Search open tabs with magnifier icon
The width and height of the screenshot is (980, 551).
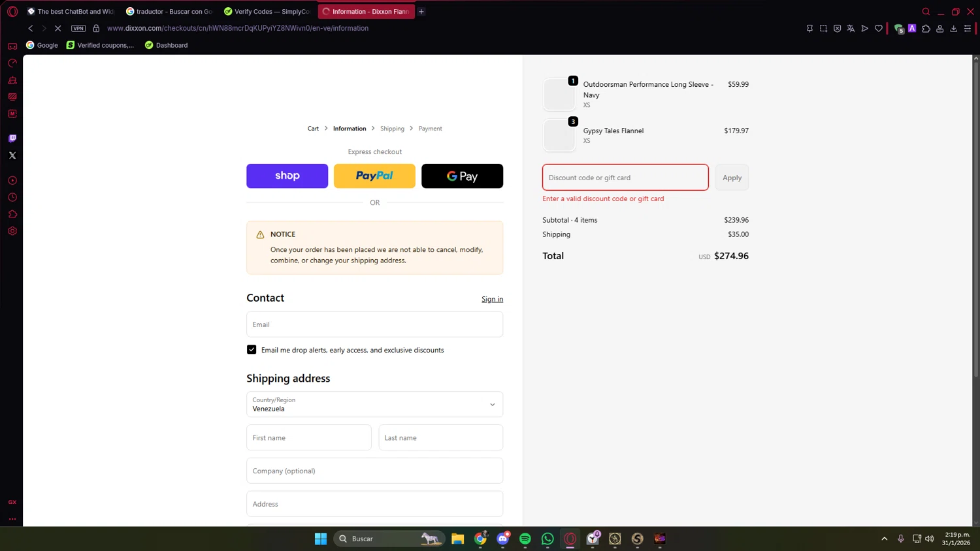pyautogui.click(x=926, y=11)
